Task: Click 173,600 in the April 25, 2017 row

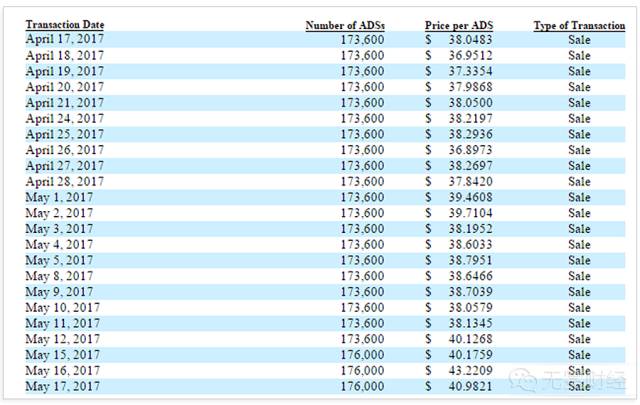Action: 362,134
